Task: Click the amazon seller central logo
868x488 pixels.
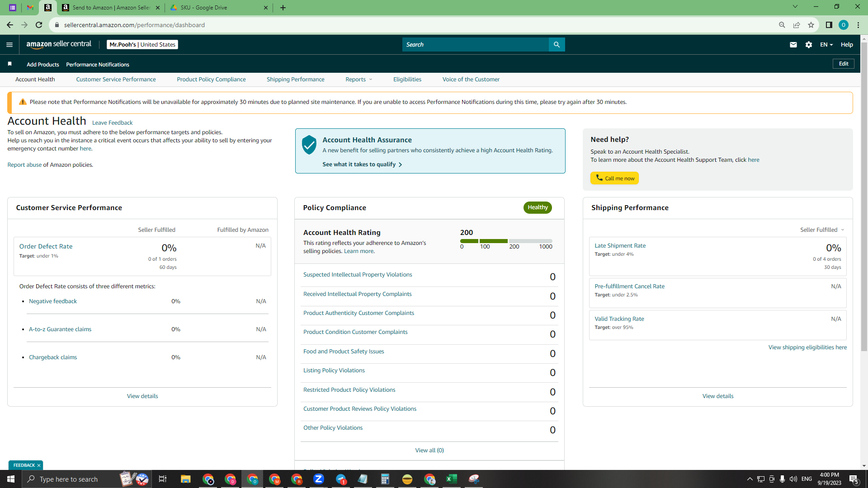Action: point(59,44)
